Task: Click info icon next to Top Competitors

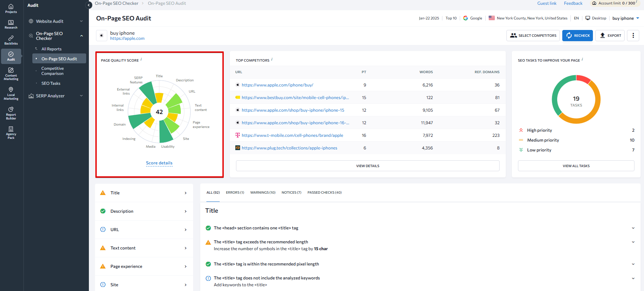Action: (272, 59)
